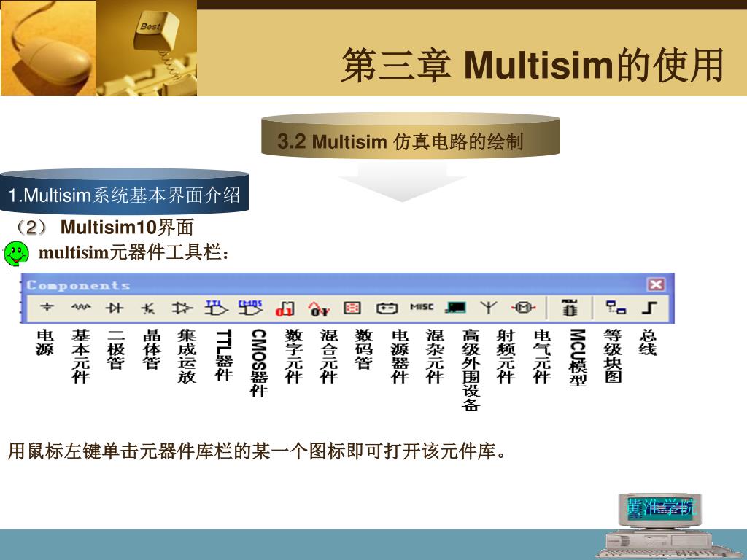Select the MISC components icon
This screenshot has width=747, height=560.
tap(422, 307)
